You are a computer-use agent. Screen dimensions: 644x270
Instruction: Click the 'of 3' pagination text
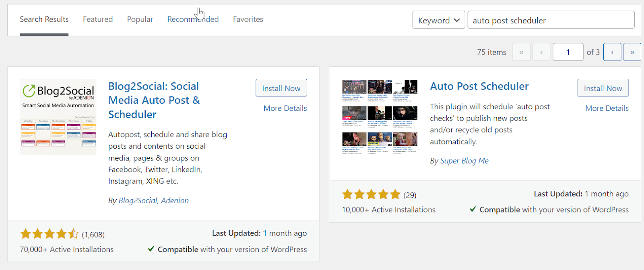(x=593, y=52)
